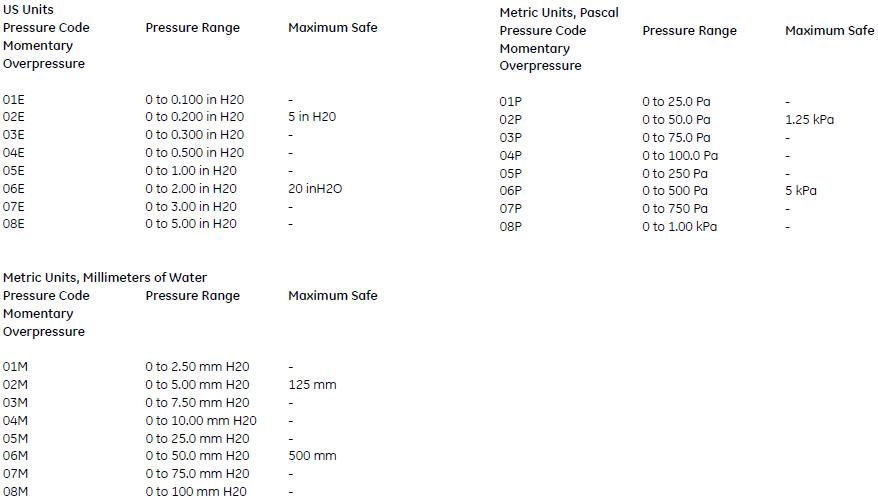
Task: Click the 5 in H20 maximum safe value
Action: point(312,117)
